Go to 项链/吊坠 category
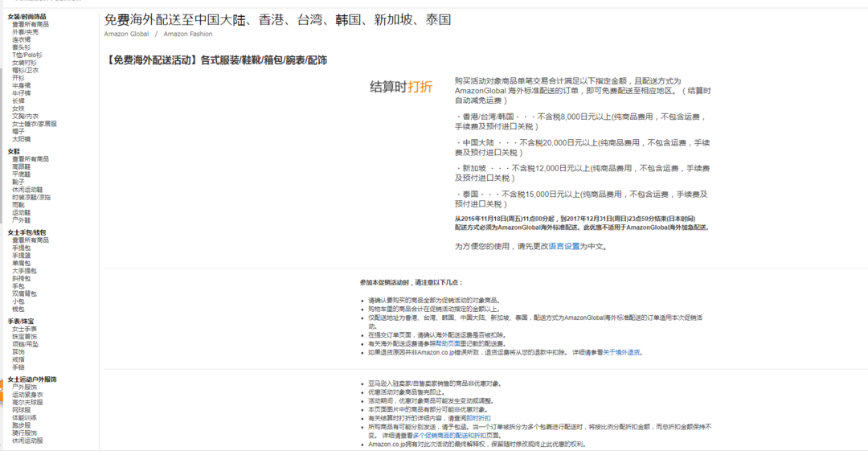 click(x=26, y=344)
